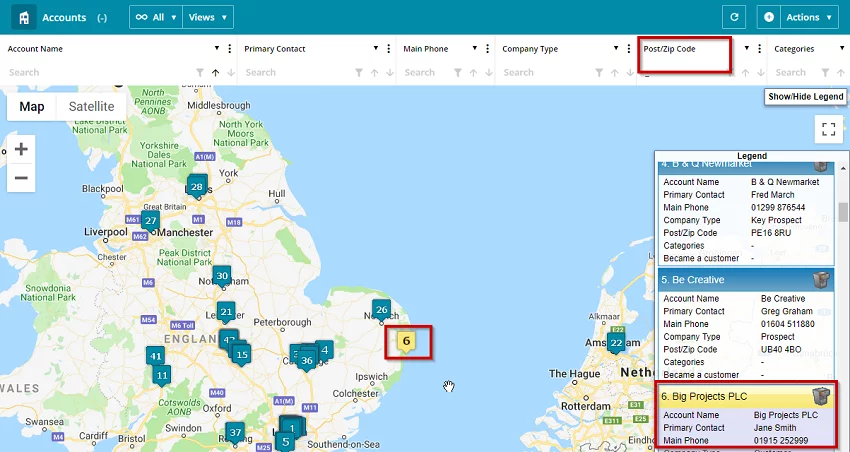
Task: Zoom out on the map
Action: point(21,178)
